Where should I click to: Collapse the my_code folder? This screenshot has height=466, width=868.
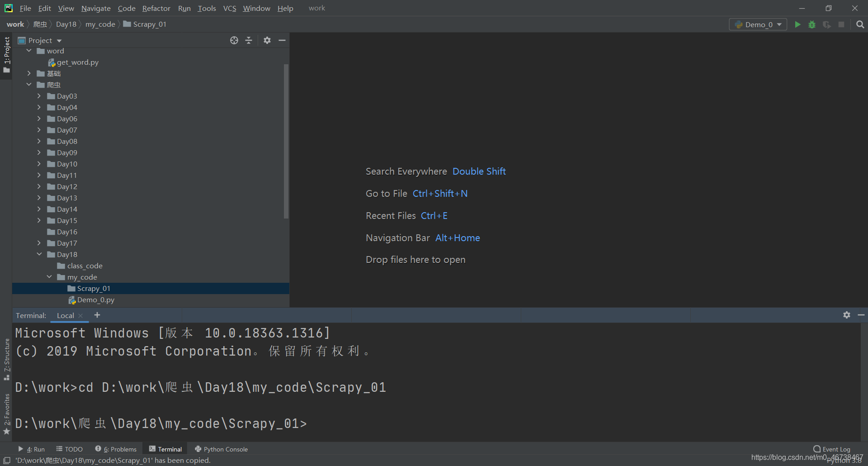pos(49,277)
